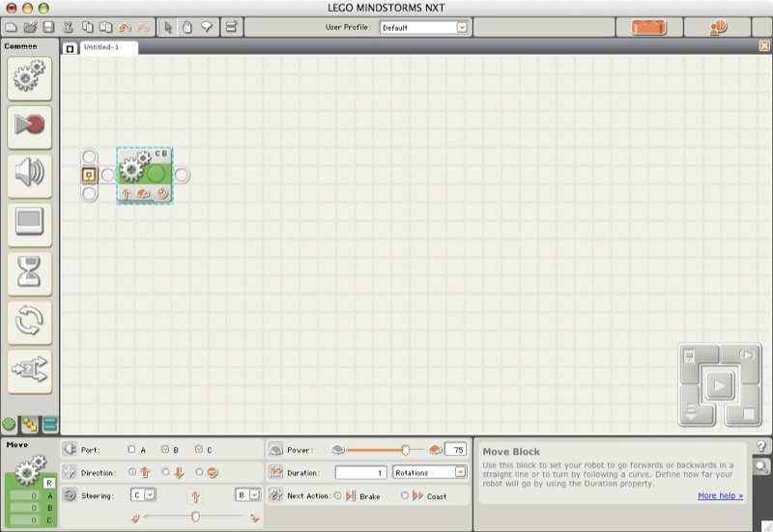Pick the Loop block icon
Image resolution: width=773 pixels, height=532 pixels.
[30, 322]
